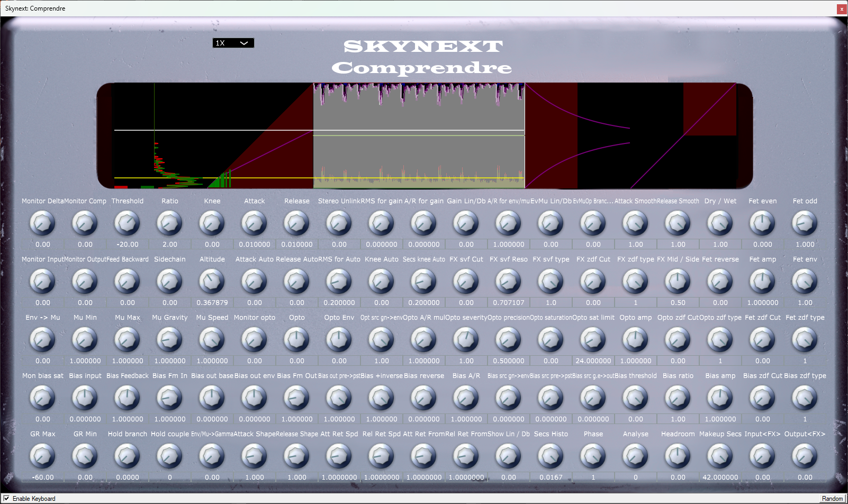Click the Feed Backward knob
Image resolution: width=848 pixels, height=504 pixels.
127,281
